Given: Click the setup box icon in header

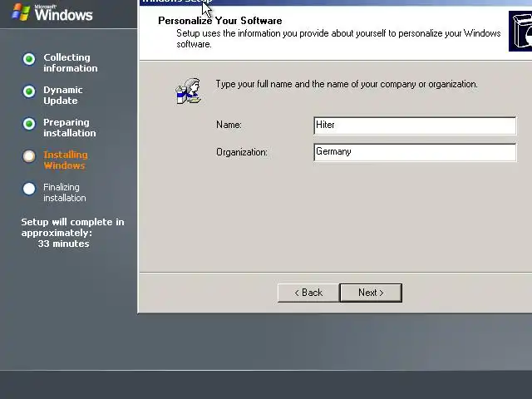Looking at the screenshot, I should (520, 31).
